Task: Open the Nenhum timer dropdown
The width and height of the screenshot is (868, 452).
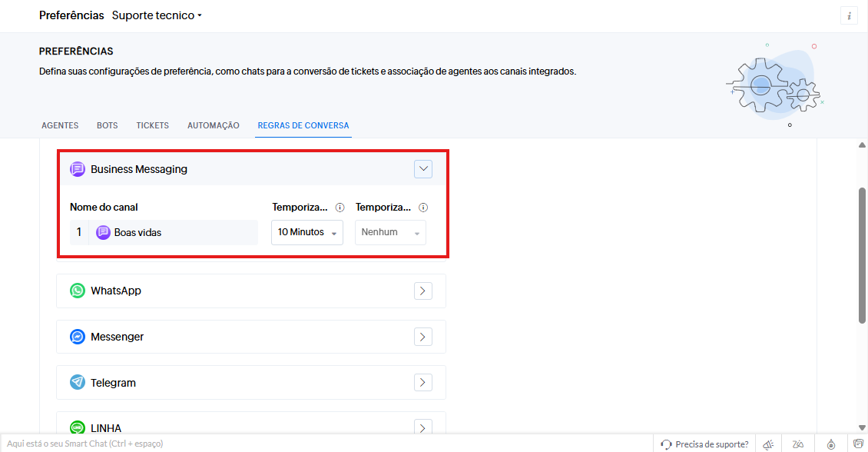Action: pos(390,232)
